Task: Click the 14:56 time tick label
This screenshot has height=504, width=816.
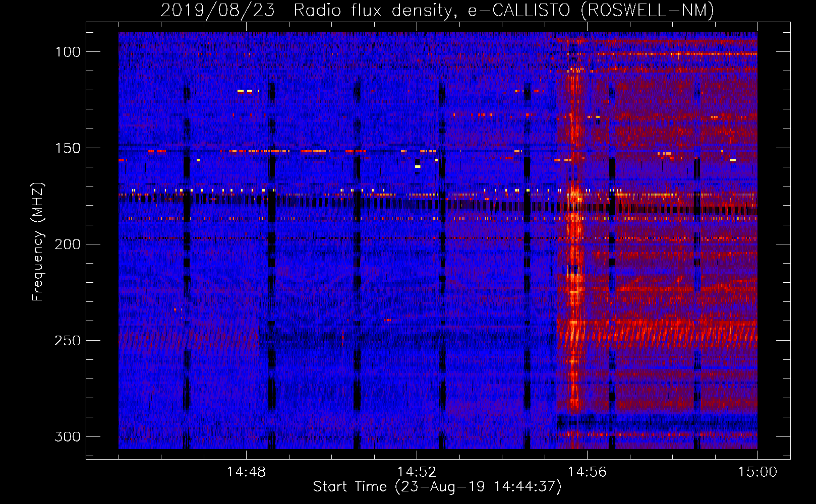Action: 588,472
